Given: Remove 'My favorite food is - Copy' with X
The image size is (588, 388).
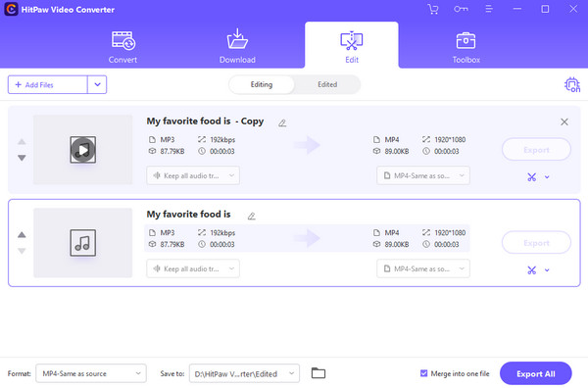Looking at the screenshot, I should (x=564, y=121).
